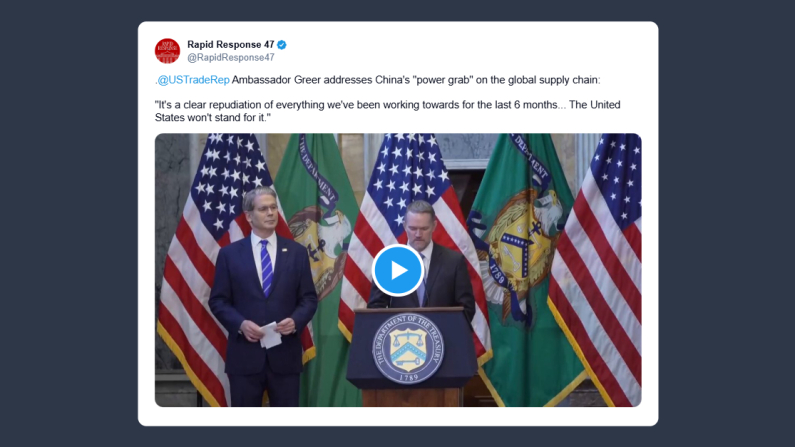
Task: Click the Treasury seal on the podium
Action: [x=408, y=348]
